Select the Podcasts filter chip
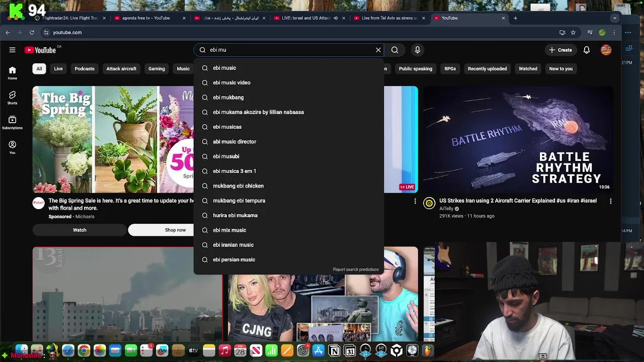The height and width of the screenshot is (362, 644). pos(85,68)
